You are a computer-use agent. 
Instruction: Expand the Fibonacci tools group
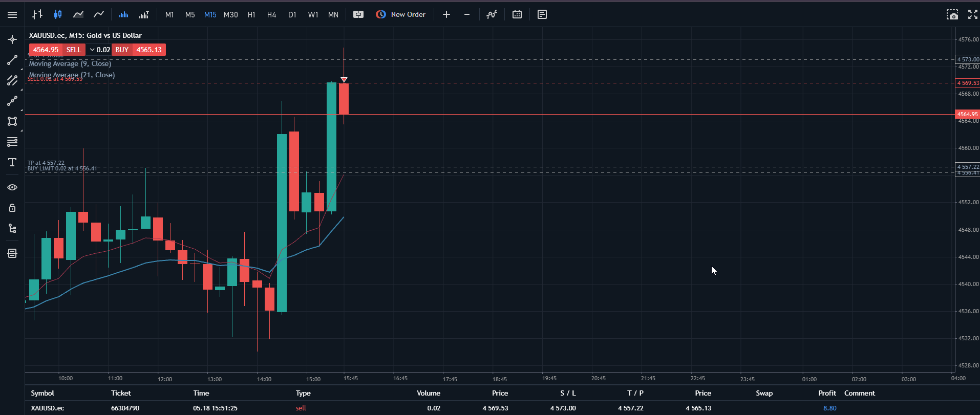click(x=12, y=142)
